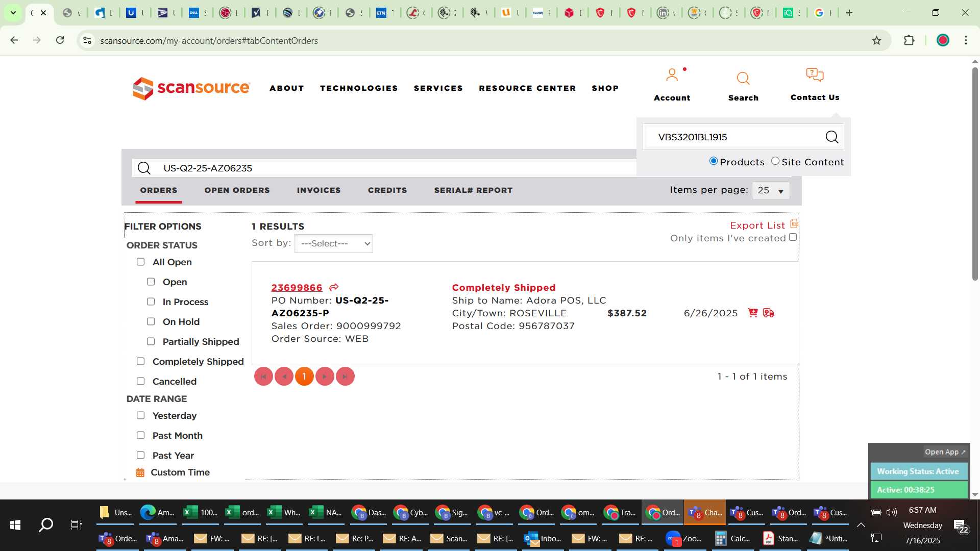Screen dimensions: 980x551
Task: Check the All Open filter
Action: (x=140, y=262)
